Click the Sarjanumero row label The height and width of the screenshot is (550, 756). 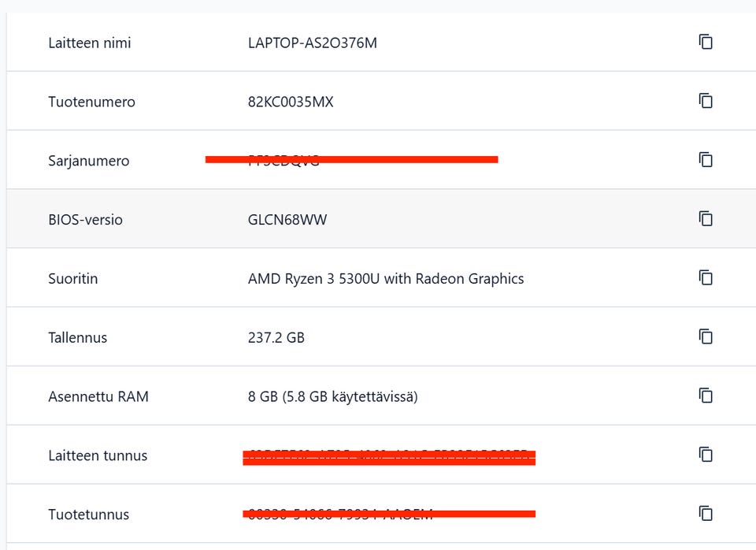pos(88,161)
